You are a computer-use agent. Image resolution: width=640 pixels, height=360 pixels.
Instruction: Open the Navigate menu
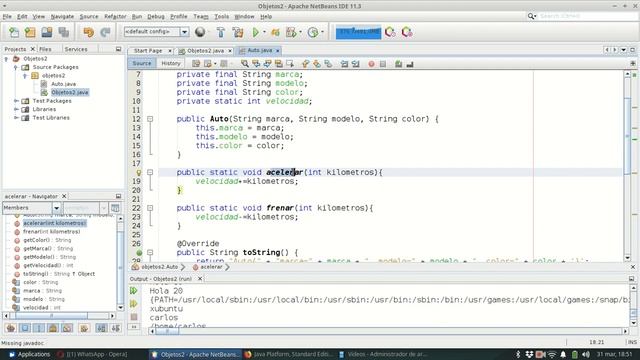point(62,16)
